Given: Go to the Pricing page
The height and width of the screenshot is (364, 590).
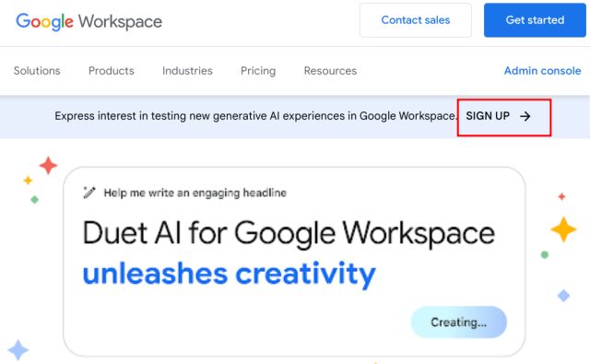Looking at the screenshot, I should point(258,71).
